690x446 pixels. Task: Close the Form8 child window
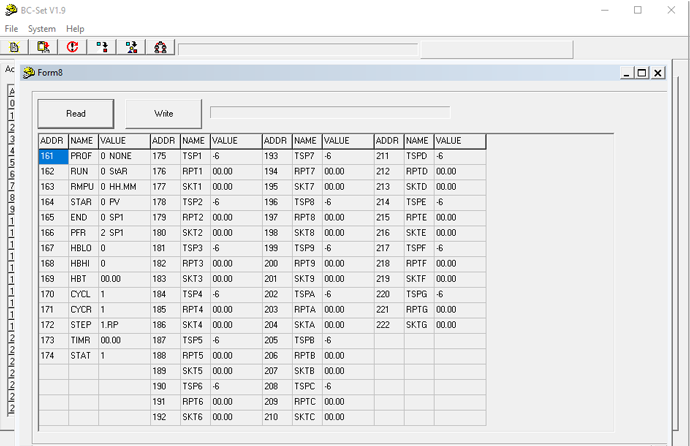(657, 73)
